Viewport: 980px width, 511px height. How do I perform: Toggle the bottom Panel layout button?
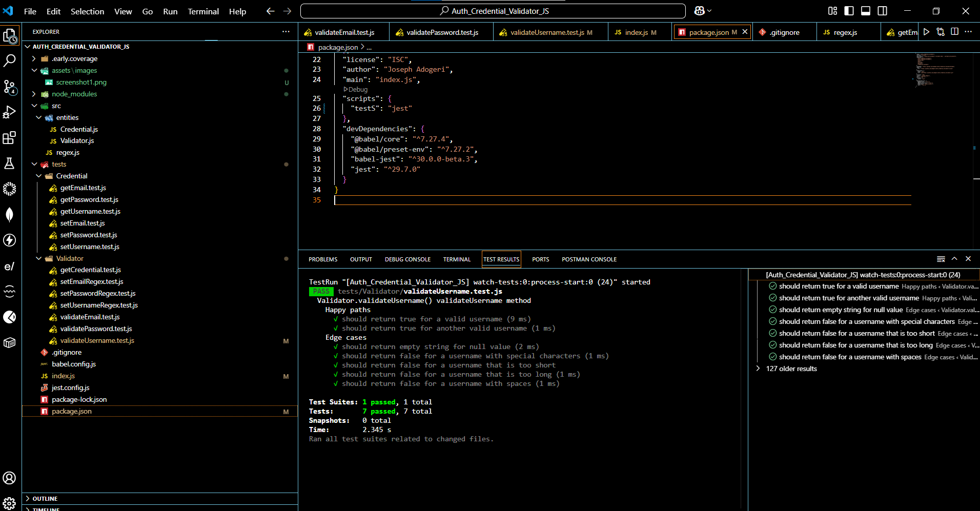pos(866,11)
